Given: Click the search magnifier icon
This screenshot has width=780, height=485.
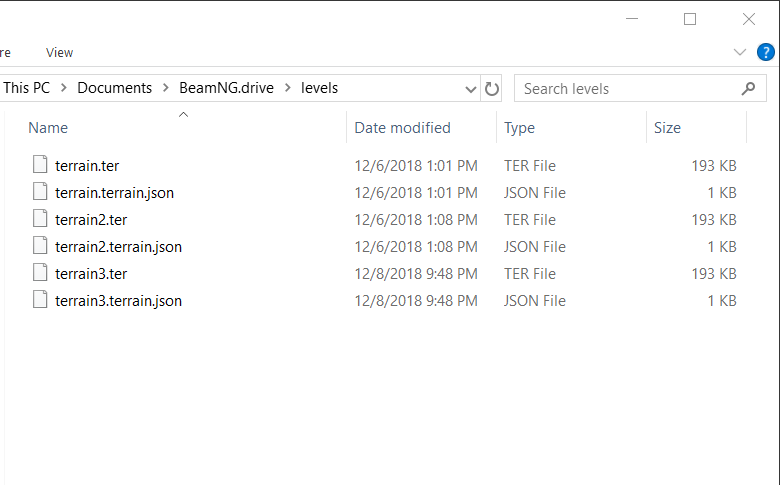Looking at the screenshot, I should point(748,89).
